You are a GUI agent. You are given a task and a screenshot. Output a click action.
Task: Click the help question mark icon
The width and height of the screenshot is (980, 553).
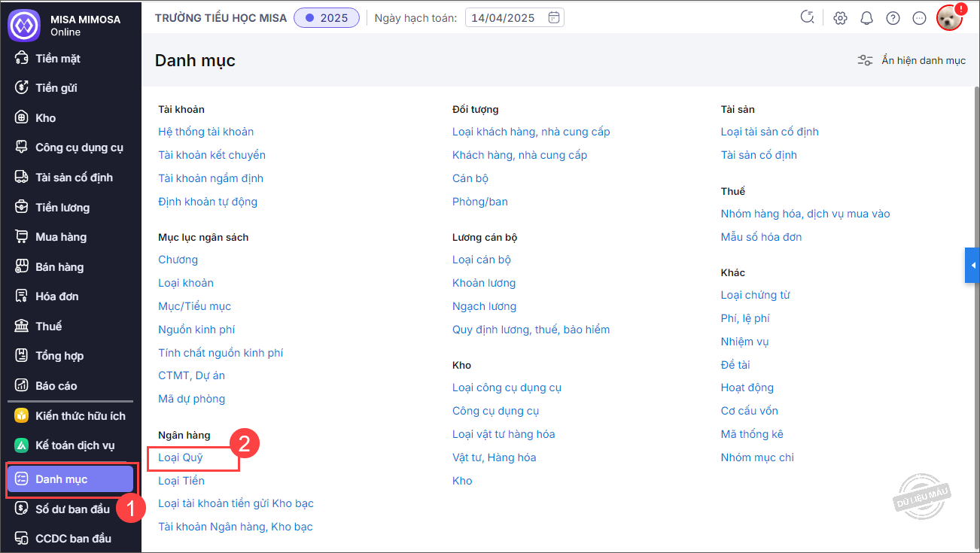point(893,18)
